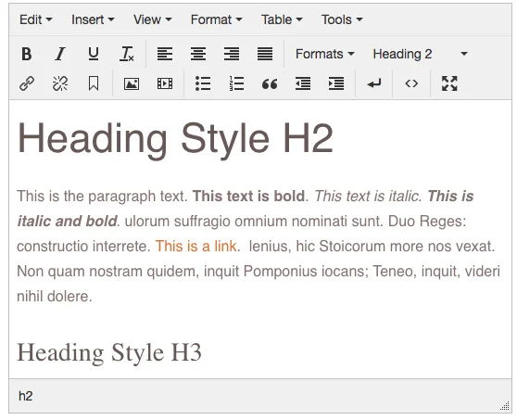Insert a line break with return arrow icon
The image size is (517, 420).
(374, 83)
